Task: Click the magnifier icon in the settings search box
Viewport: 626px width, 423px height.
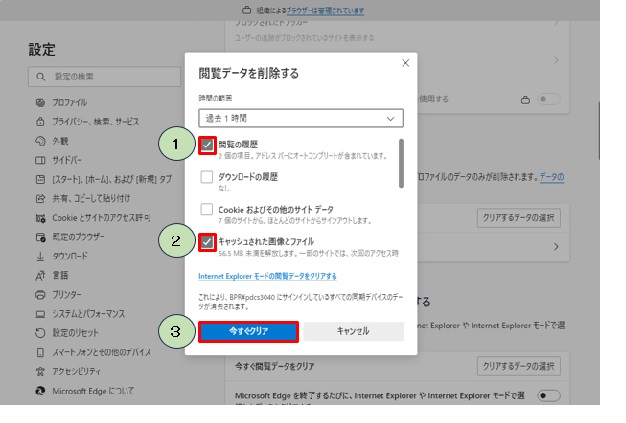Action: point(40,77)
